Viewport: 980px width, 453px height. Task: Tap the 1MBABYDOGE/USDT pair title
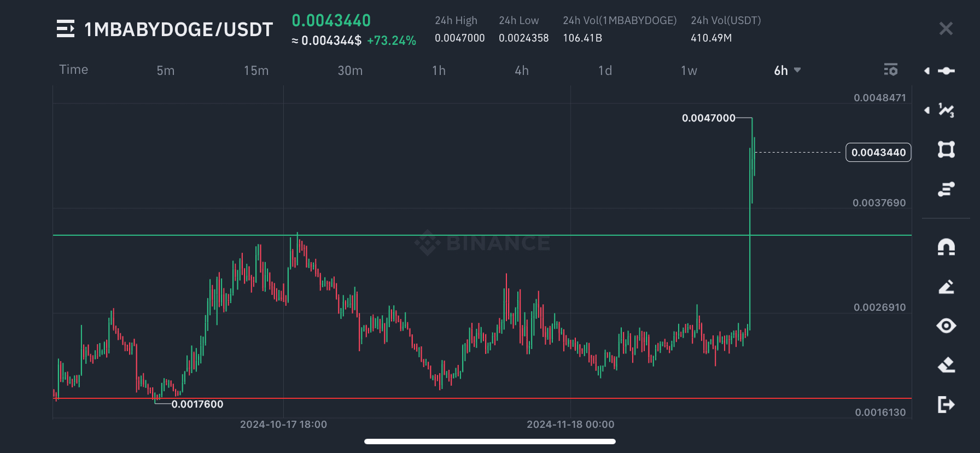[178, 30]
